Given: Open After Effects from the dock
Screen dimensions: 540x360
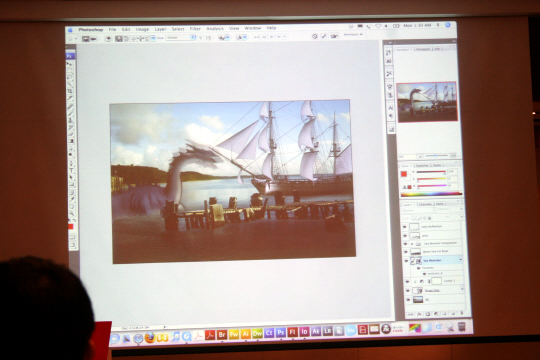Looking at the screenshot, I should [x=316, y=331].
